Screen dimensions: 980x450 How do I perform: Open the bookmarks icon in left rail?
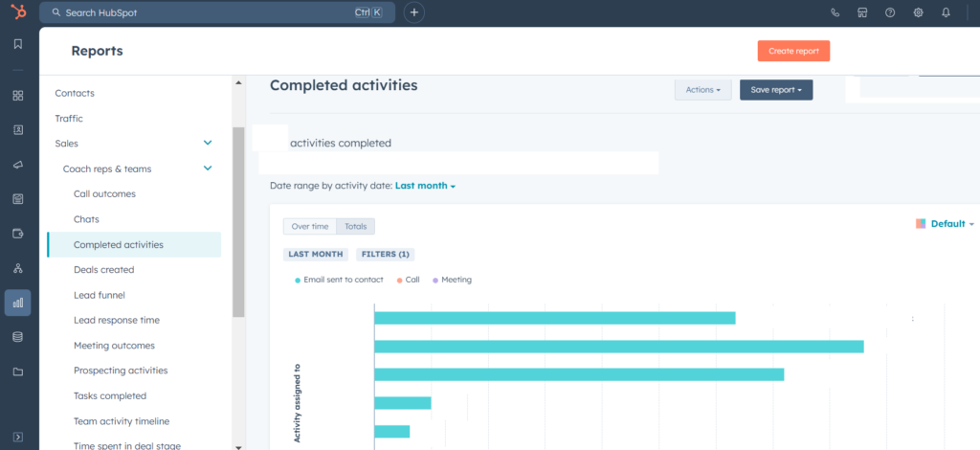coord(17,44)
